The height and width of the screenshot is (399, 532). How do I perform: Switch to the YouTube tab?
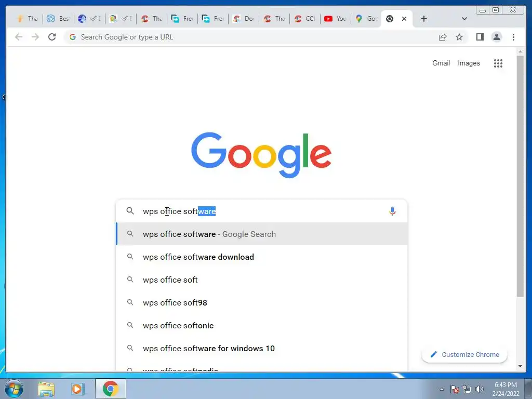pos(335,19)
